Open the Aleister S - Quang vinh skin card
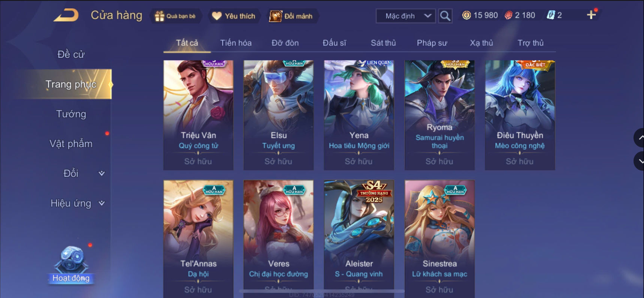 pyautogui.click(x=359, y=239)
